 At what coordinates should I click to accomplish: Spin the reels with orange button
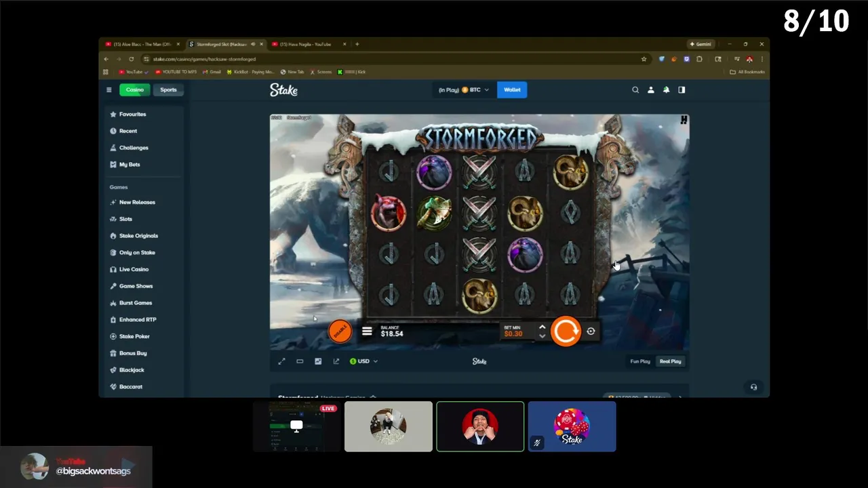[x=566, y=331]
